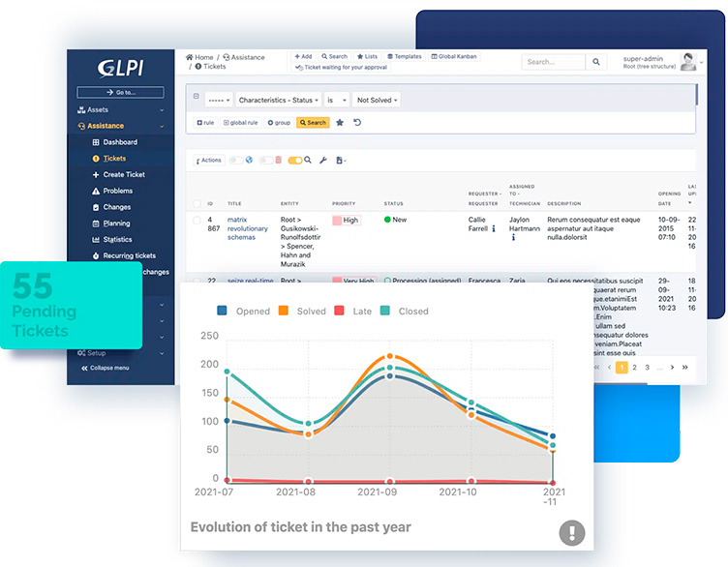Open the Not Solved value dropdown
This screenshot has width=728, height=567.
tap(377, 100)
